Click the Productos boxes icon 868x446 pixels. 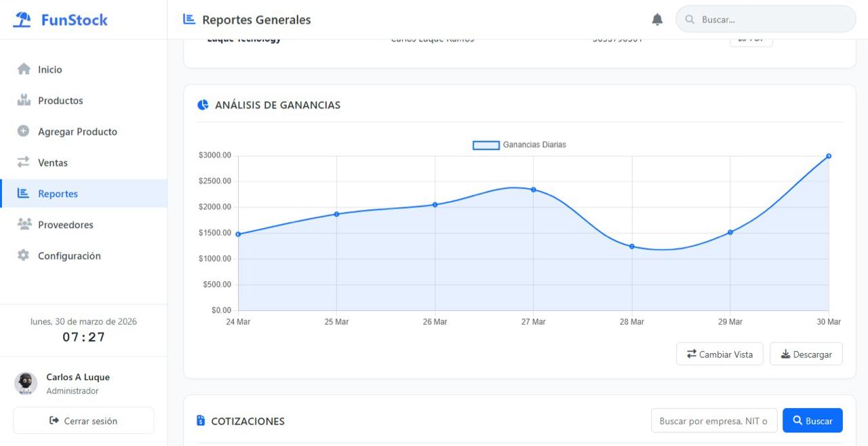[24, 100]
